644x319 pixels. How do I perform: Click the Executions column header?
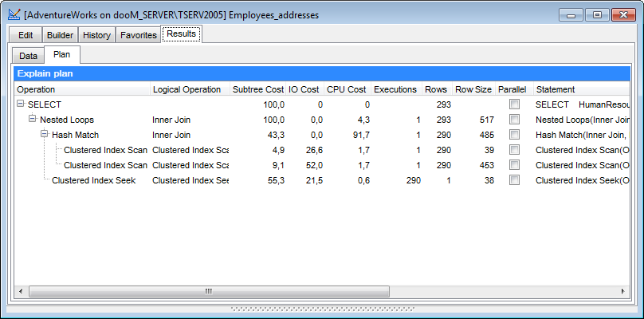(395, 89)
